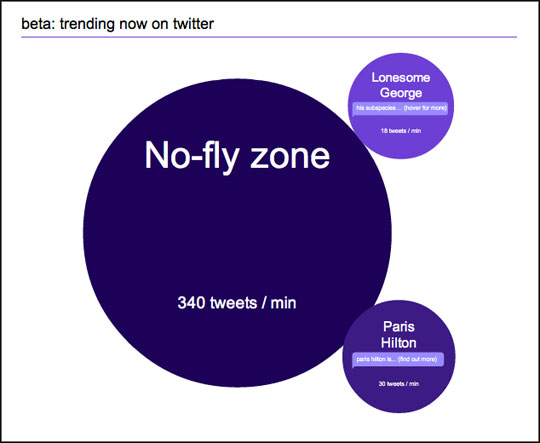Click the purple divider line under the heading
540x443 pixels.
point(269,37)
